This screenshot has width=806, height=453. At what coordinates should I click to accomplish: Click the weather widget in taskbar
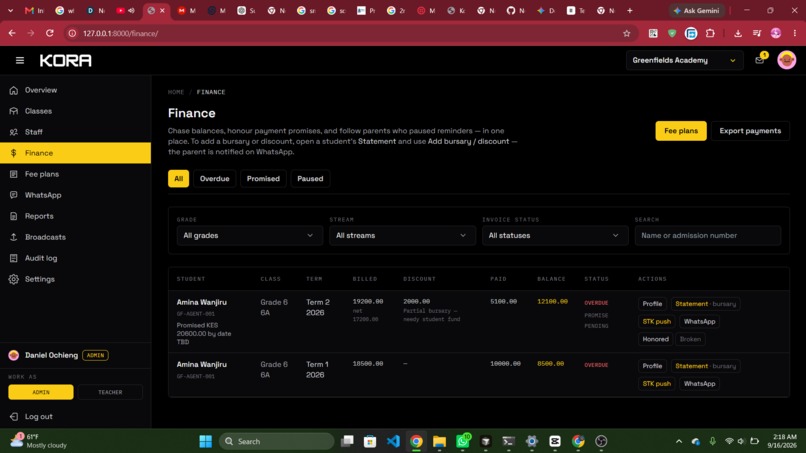click(x=39, y=441)
